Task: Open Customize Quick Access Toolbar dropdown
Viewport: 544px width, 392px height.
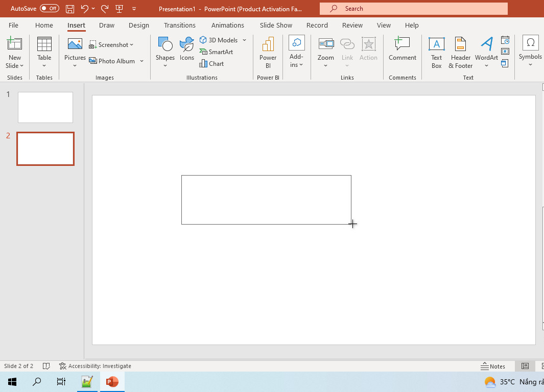Action: point(134,9)
